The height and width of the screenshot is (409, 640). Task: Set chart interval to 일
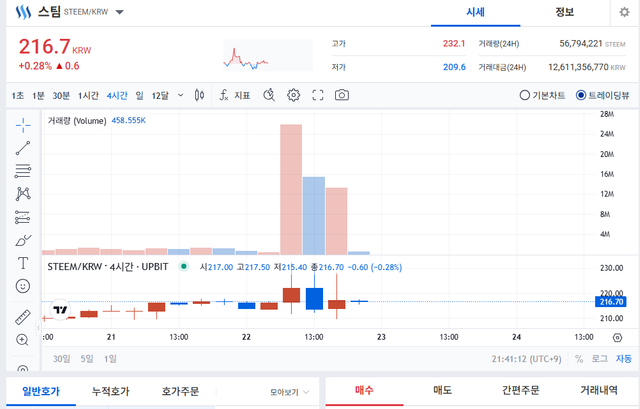[x=140, y=96]
